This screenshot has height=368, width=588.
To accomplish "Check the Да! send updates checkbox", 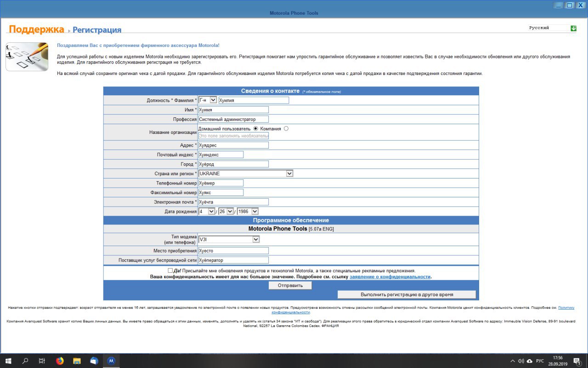I will tap(170, 270).
